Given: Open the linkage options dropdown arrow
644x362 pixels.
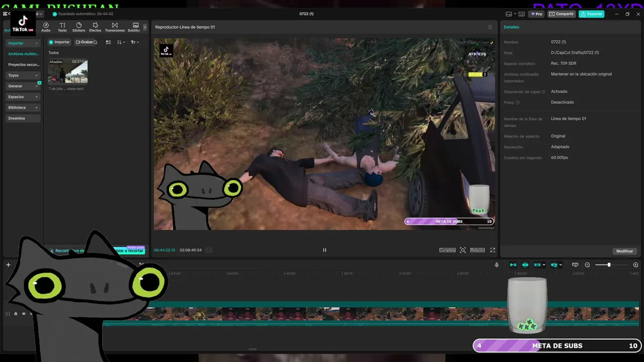Looking at the screenshot, I should pyautogui.click(x=544, y=265).
